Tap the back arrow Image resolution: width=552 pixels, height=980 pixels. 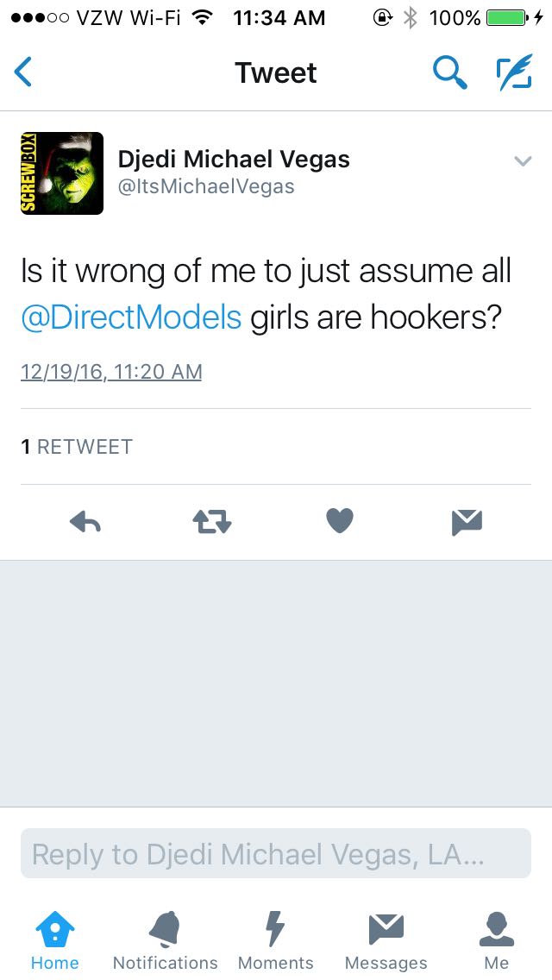[x=24, y=73]
